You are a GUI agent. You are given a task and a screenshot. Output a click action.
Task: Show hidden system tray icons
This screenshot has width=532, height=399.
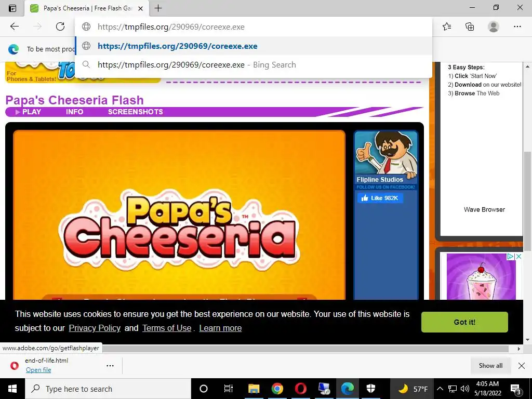click(x=440, y=389)
